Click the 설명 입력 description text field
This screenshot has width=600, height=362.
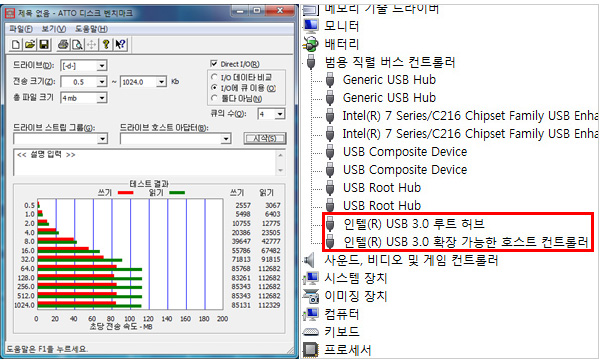click(x=145, y=163)
